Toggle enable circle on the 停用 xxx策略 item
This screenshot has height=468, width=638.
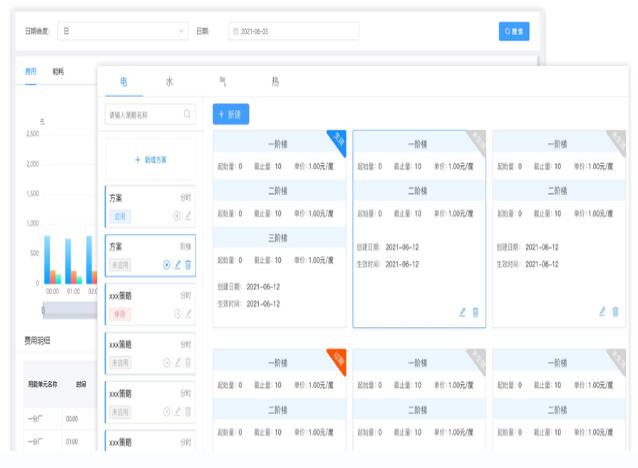click(178, 313)
